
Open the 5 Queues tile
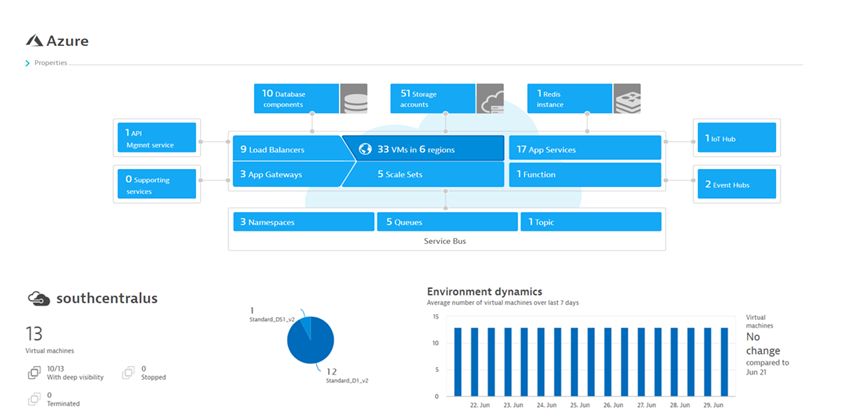(x=448, y=222)
